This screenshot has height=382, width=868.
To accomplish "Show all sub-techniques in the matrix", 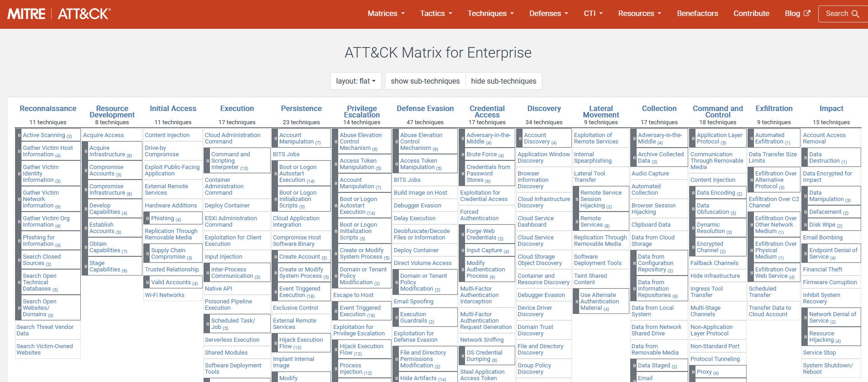I will point(425,81).
